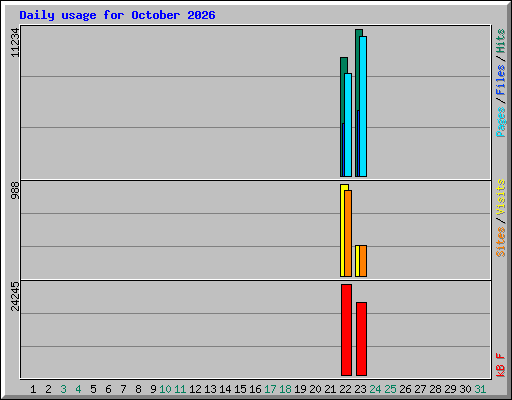Click the orange Sites bar for day 22

click(x=348, y=233)
